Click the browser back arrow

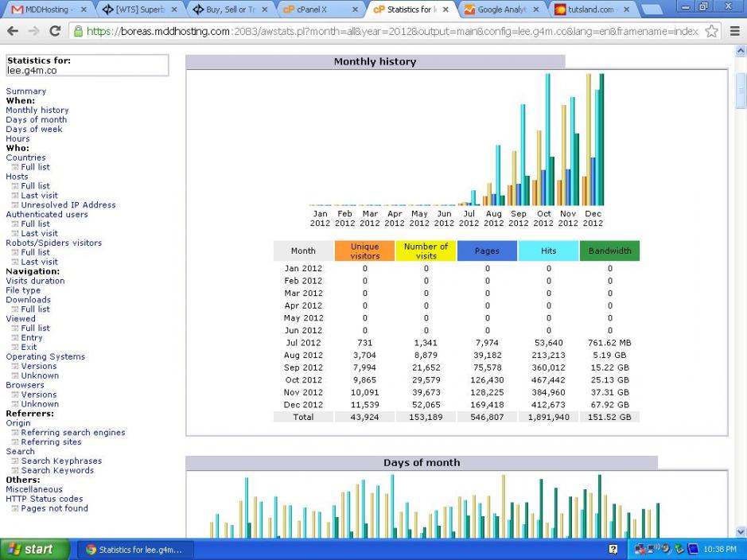pyautogui.click(x=12, y=31)
